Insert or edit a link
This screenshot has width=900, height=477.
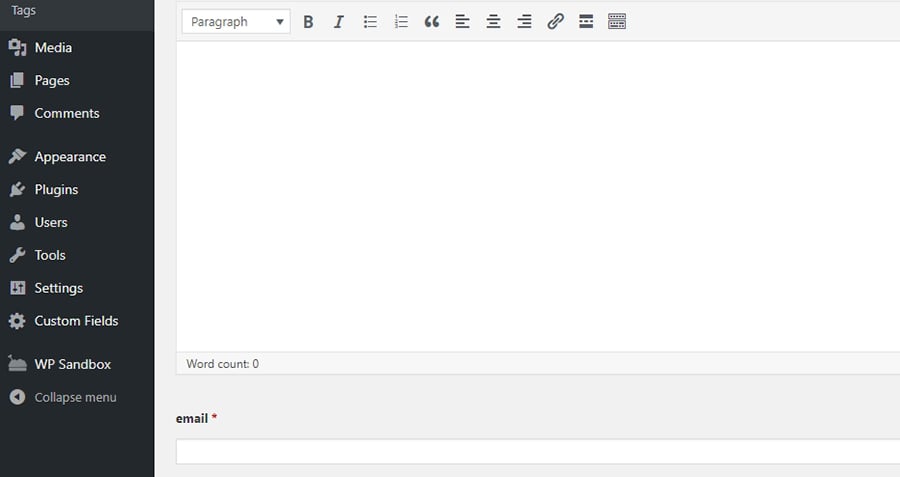pos(555,22)
